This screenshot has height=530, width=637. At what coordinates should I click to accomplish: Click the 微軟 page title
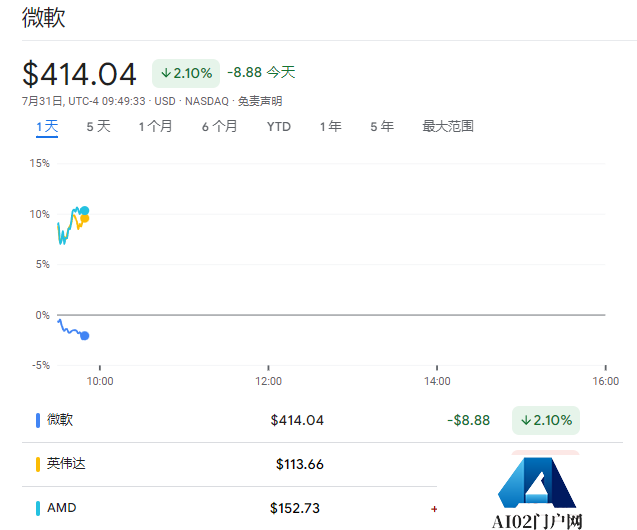pyautogui.click(x=43, y=17)
